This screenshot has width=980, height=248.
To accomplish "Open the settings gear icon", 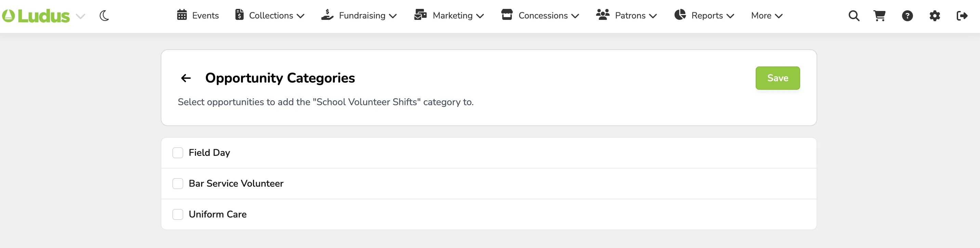I will pos(934,16).
